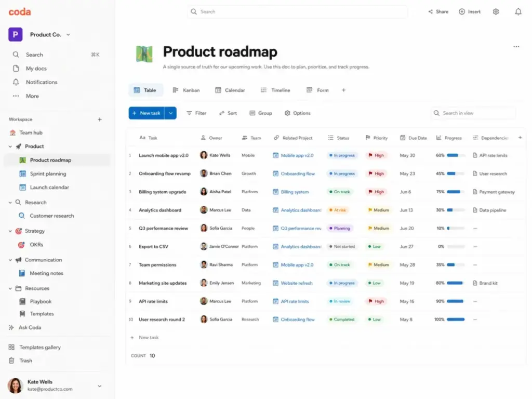
Task: Open the Filter tool
Action: tap(196, 113)
